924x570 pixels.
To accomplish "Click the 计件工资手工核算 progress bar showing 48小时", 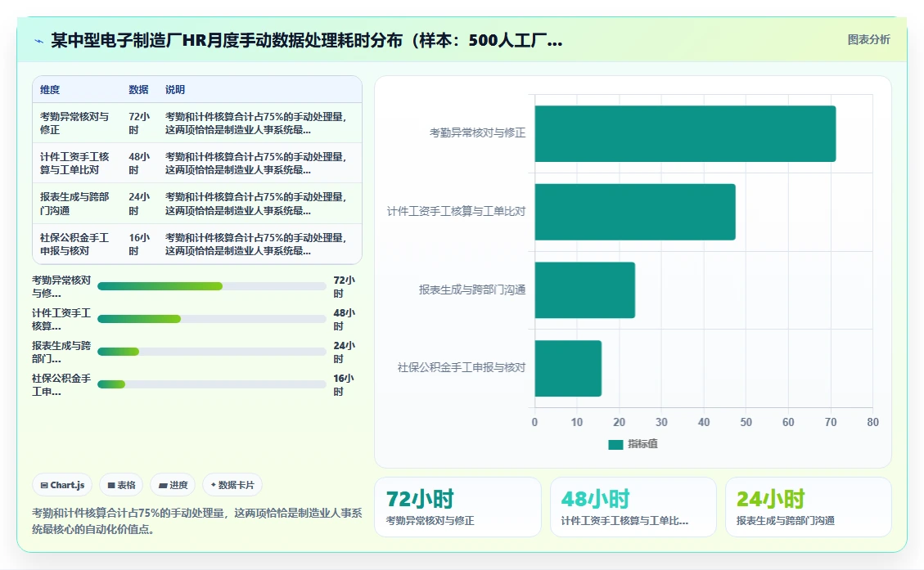I will click(x=211, y=319).
